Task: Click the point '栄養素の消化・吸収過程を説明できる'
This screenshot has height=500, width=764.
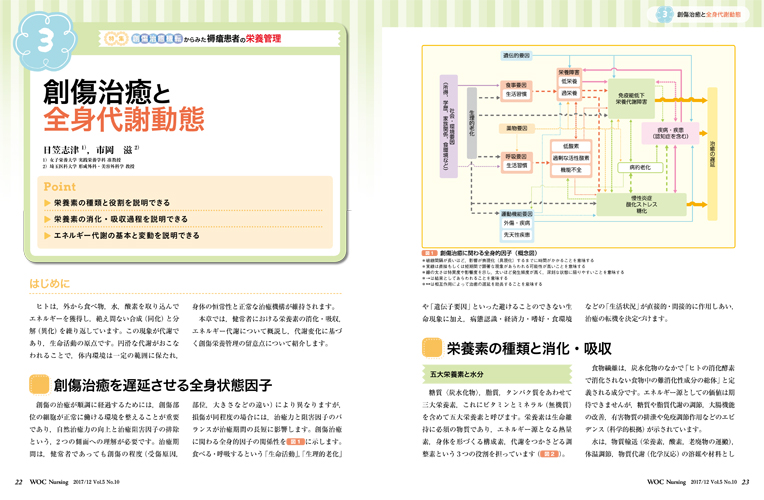Action: tap(121, 219)
